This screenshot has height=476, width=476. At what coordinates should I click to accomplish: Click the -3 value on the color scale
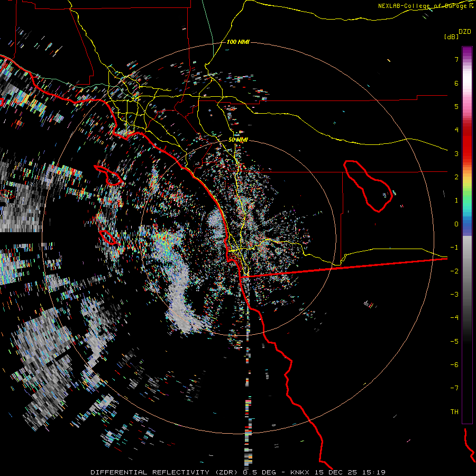[x=454, y=294]
